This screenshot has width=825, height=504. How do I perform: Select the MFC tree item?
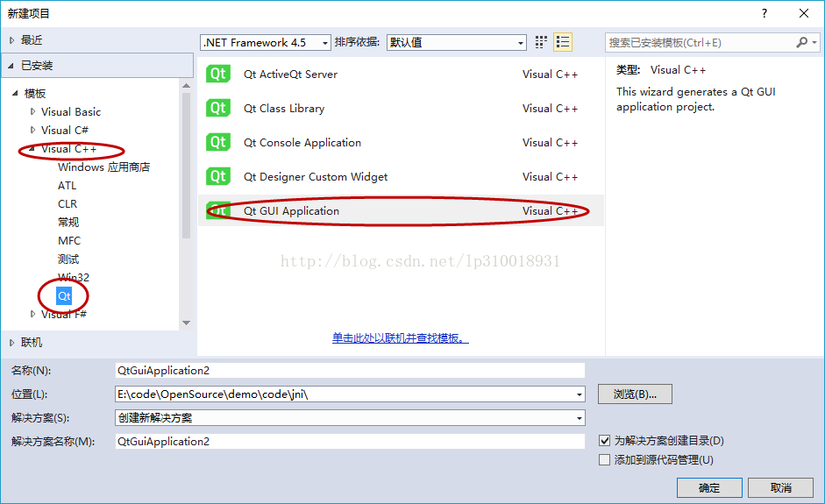tap(69, 241)
